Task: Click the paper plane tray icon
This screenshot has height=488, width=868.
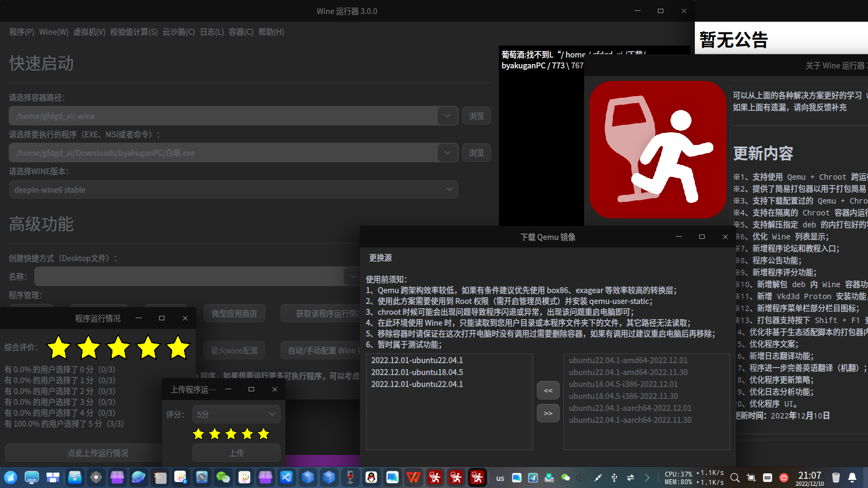Action: click(x=533, y=478)
